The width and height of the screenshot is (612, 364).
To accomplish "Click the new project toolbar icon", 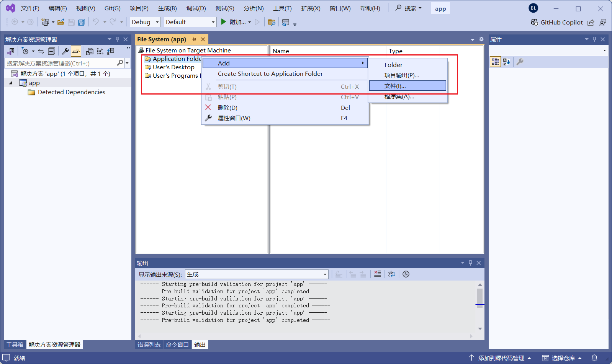I will (x=45, y=22).
